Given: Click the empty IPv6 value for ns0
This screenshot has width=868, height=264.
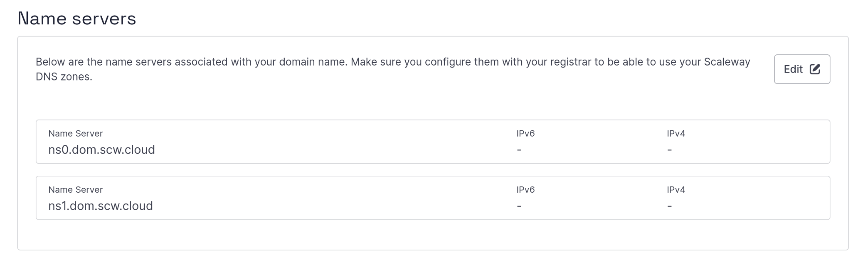Looking at the screenshot, I should (x=519, y=150).
